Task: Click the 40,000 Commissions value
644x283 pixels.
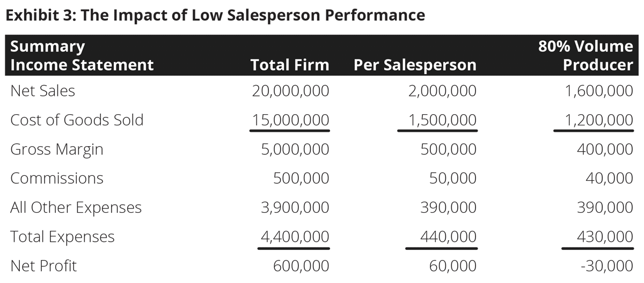Action: tap(609, 178)
